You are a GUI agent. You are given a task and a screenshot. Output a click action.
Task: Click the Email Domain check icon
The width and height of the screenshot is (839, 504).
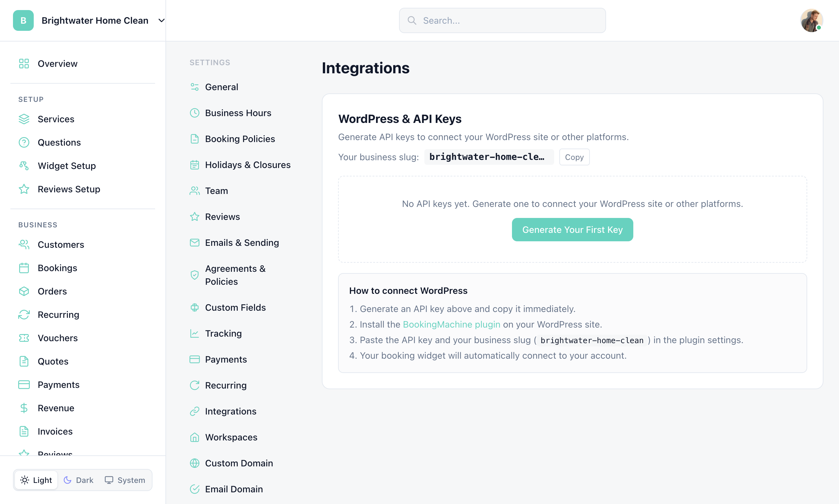(x=195, y=489)
